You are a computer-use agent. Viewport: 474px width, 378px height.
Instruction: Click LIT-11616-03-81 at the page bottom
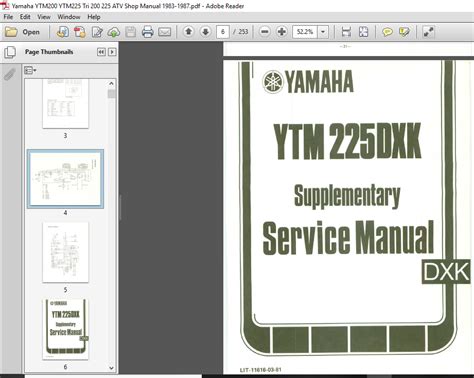pyautogui.click(x=260, y=370)
